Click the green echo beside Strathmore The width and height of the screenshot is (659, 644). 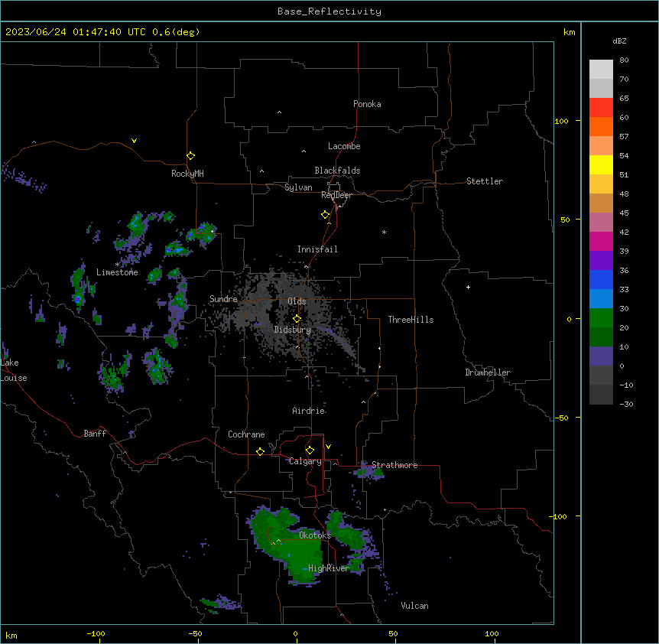369,472
